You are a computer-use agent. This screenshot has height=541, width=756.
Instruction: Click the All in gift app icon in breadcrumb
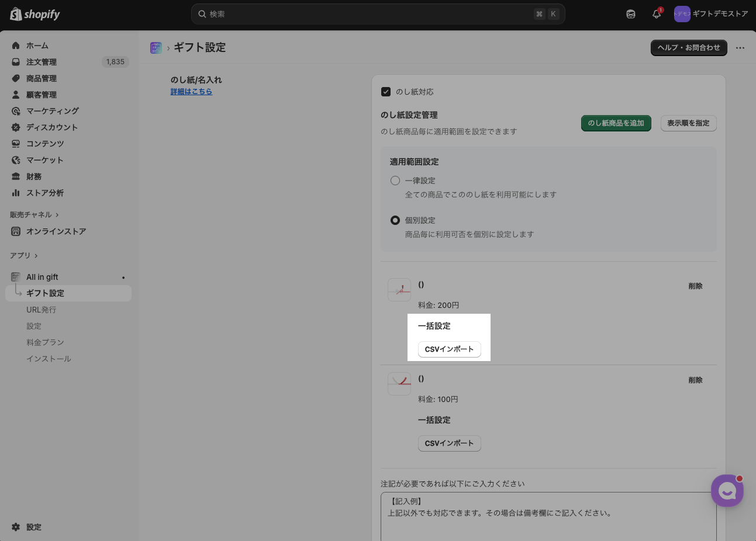pos(156,48)
